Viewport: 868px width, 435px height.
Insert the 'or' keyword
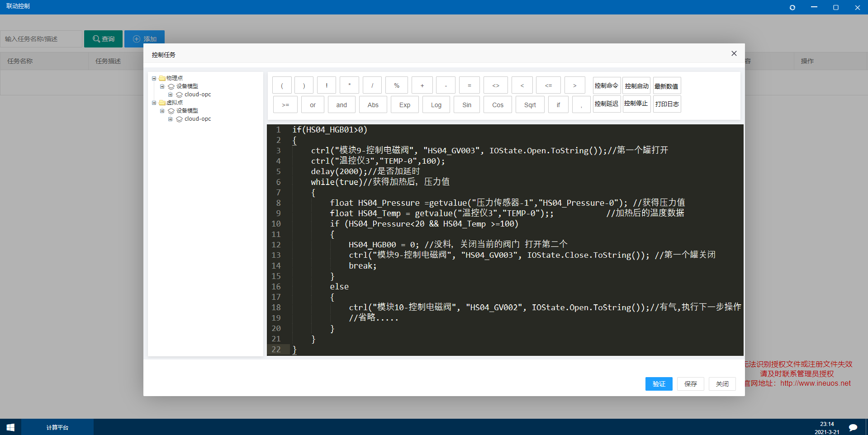[313, 105]
